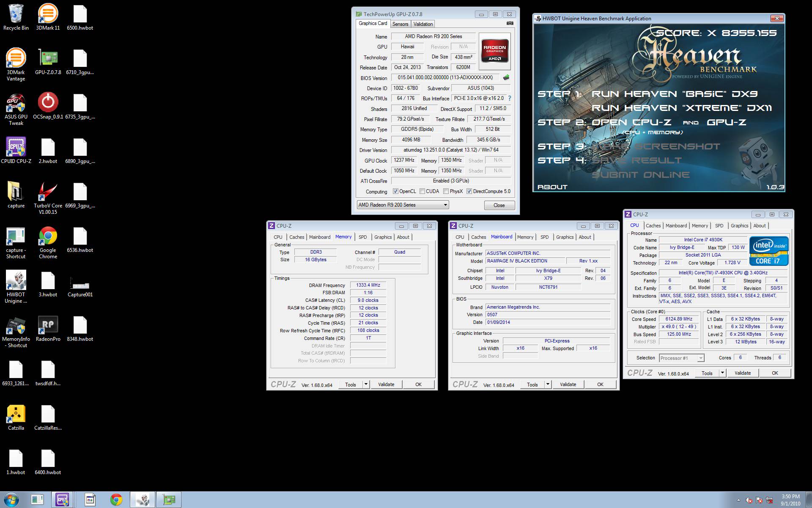812x508 pixels.
Task: Launch CPUID CPU-Z desktop shortcut
Action: tap(16, 151)
